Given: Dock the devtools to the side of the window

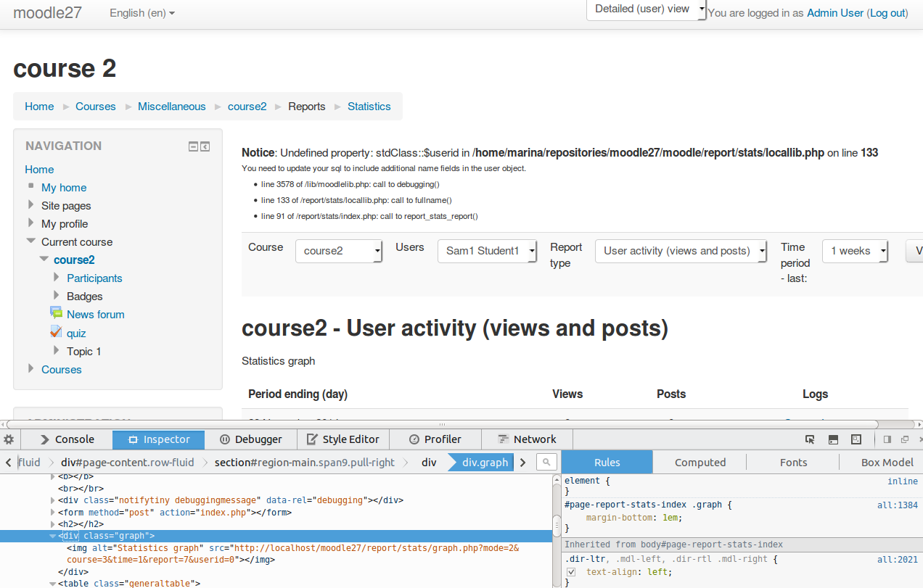Looking at the screenshot, I should [x=887, y=439].
